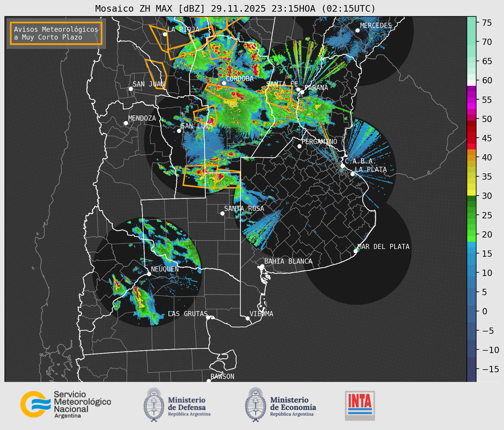
Task: Click the BAHÍA BLANCA label
Action: 288,261
